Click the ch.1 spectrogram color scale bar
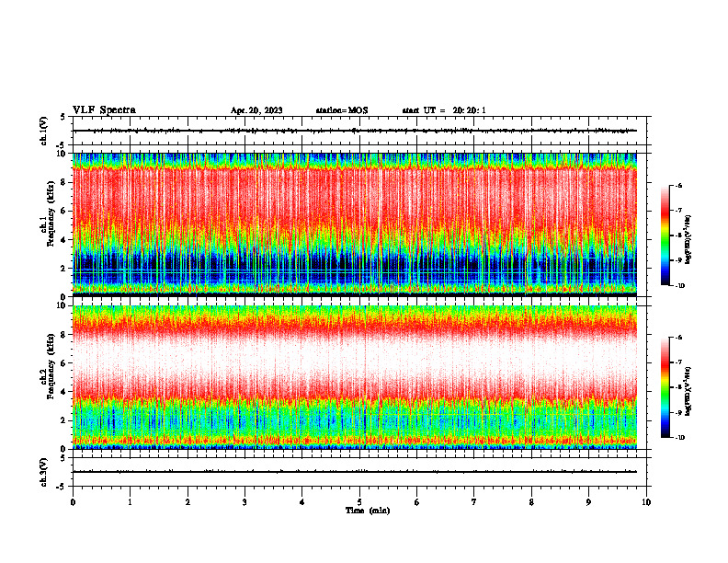The width and height of the screenshot is (728, 563). pos(665,236)
